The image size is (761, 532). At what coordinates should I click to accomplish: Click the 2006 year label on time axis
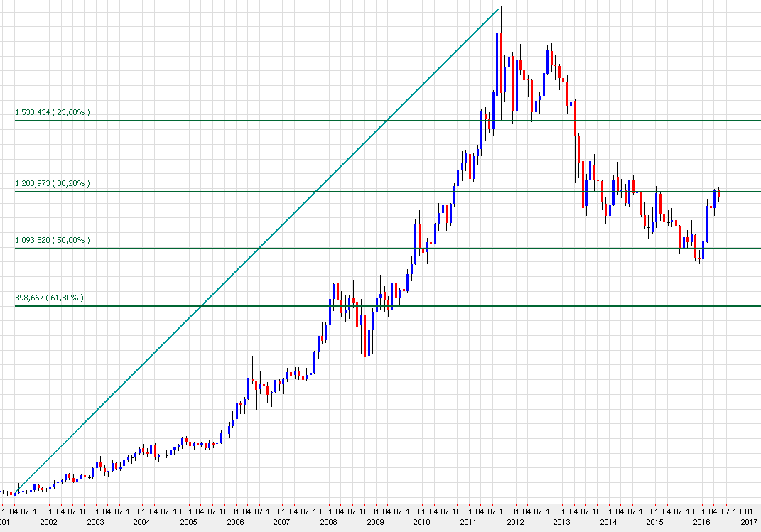tap(235, 522)
